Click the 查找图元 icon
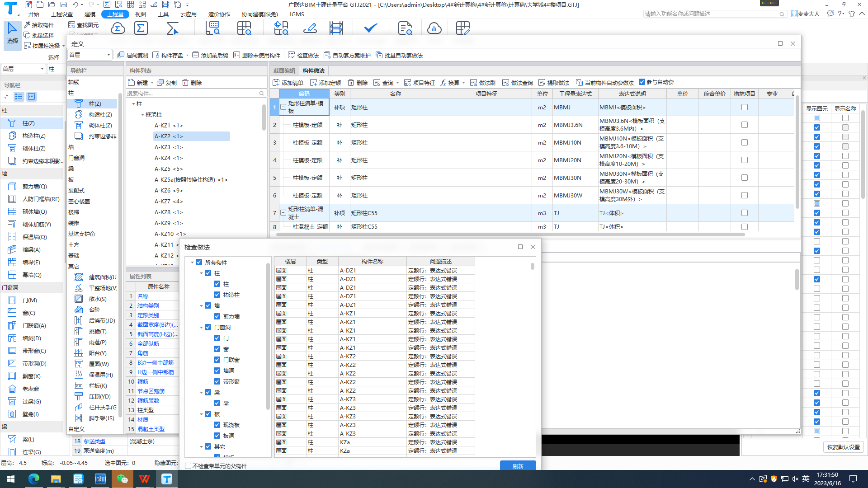This screenshot has width=868, height=488. point(71,25)
